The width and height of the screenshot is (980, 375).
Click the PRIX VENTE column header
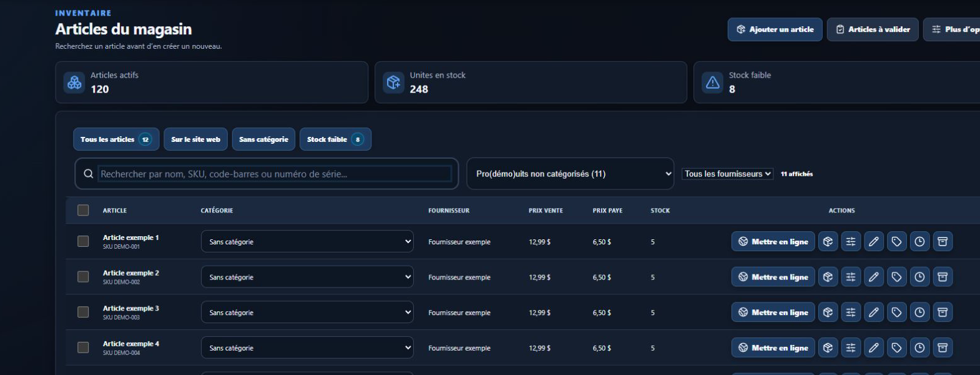pos(546,211)
